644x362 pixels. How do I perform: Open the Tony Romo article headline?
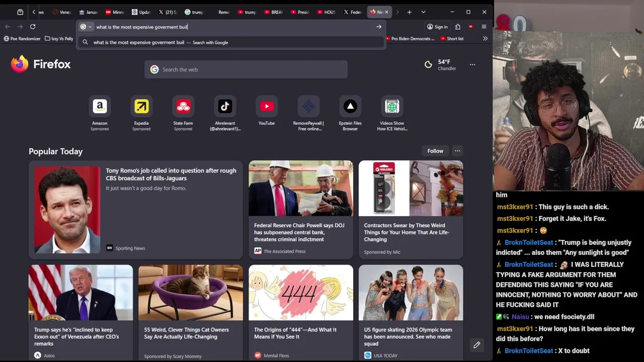tap(171, 174)
